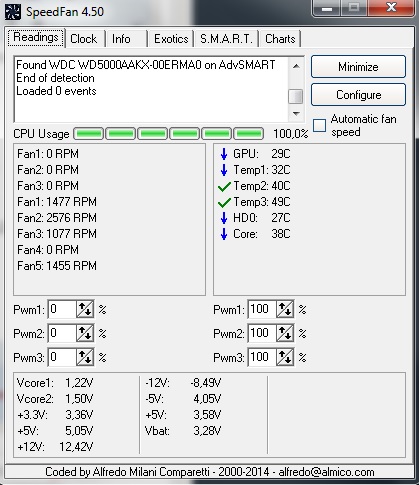Viewport: 420px width, 485px height.
Task: Click the left Pwm3 value field showing 0
Action: (x=62, y=357)
